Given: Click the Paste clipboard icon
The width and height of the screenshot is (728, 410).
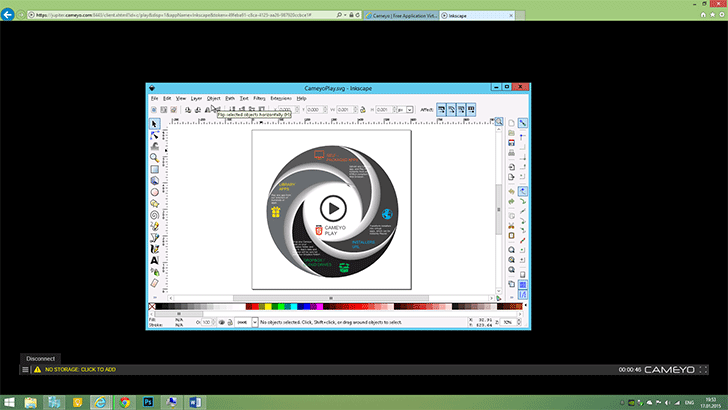Looking at the screenshot, I should coord(511,235).
